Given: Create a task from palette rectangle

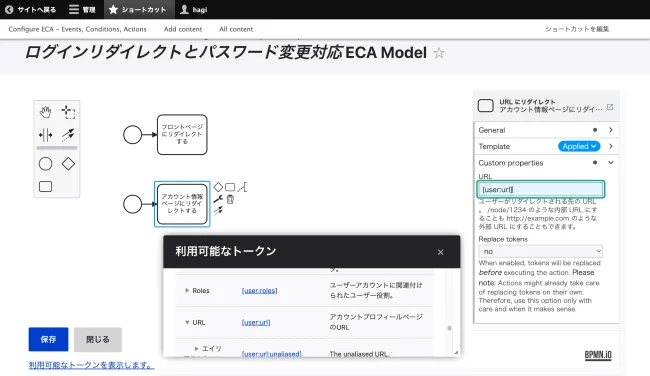Looking at the screenshot, I should [x=46, y=187].
